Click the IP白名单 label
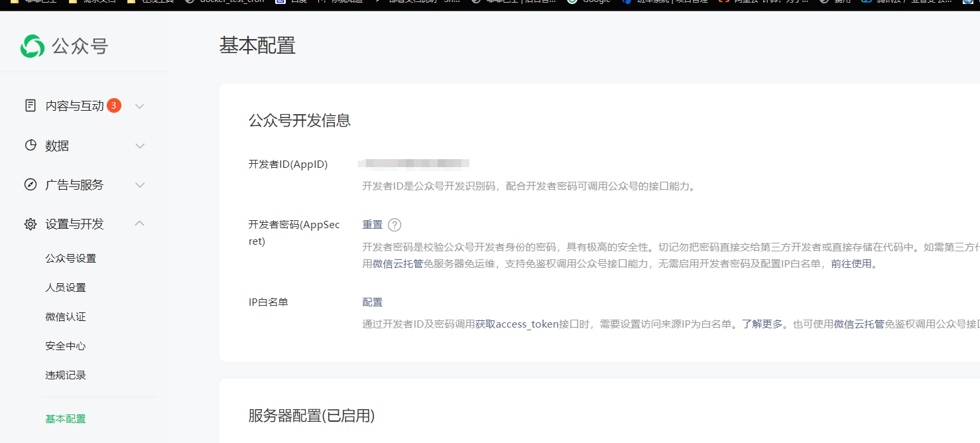The height and width of the screenshot is (443, 980). [x=269, y=302]
